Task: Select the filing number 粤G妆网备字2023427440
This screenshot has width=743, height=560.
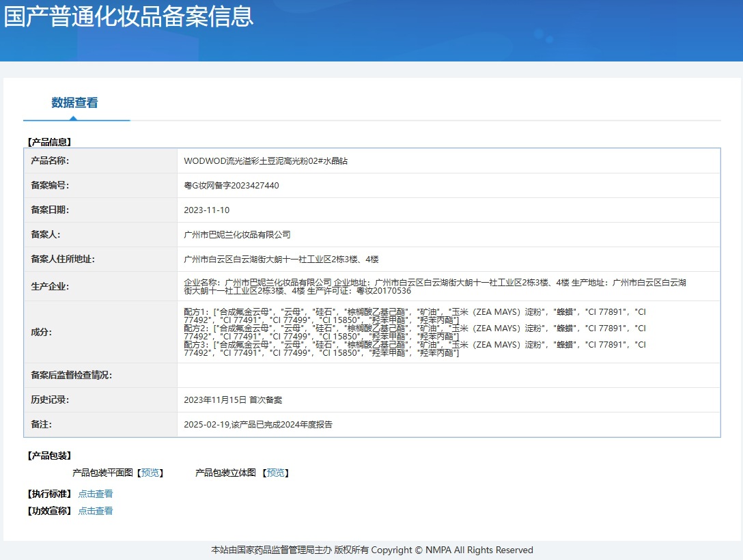Action: point(232,186)
